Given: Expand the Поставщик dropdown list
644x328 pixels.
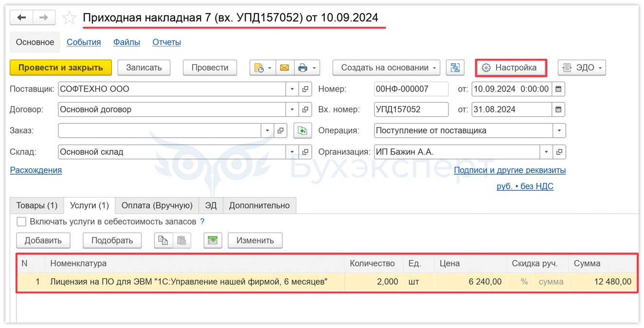Looking at the screenshot, I should (292, 89).
